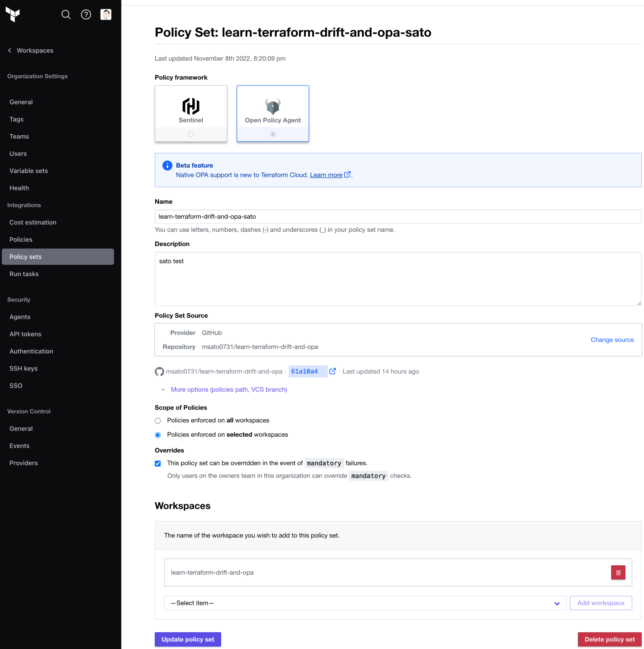This screenshot has width=644, height=649.
Task: Navigate to Run tasks in the sidebar
Action: tap(24, 274)
